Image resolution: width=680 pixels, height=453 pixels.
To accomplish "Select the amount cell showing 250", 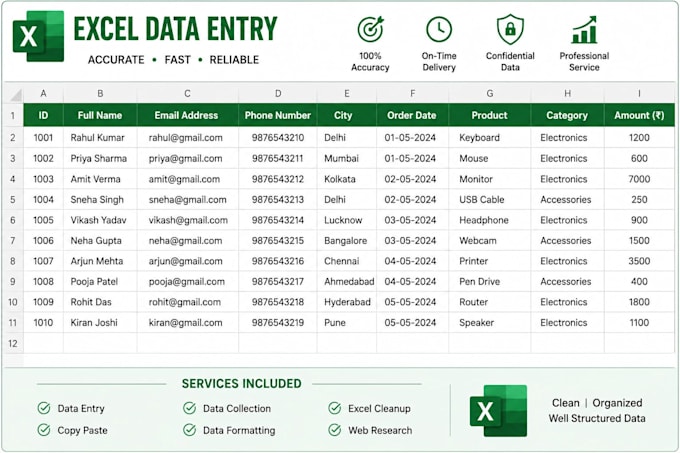I will tap(639, 200).
